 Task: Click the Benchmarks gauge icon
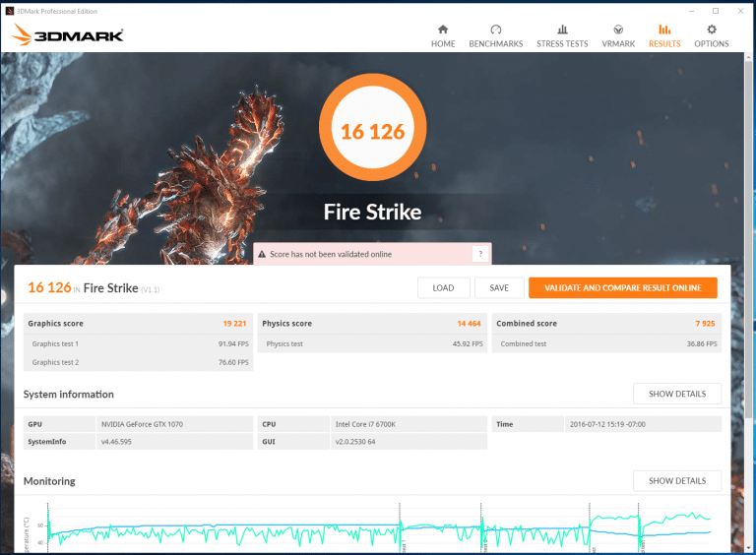click(x=496, y=30)
